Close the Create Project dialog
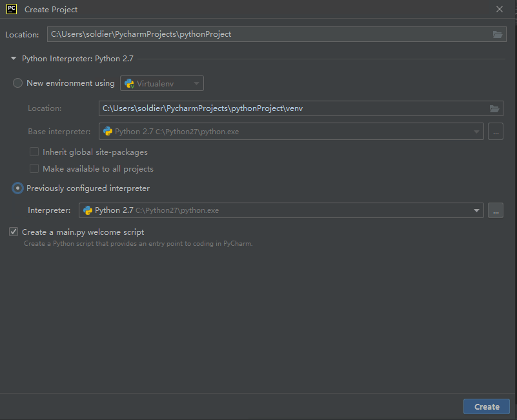 coord(499,9)
